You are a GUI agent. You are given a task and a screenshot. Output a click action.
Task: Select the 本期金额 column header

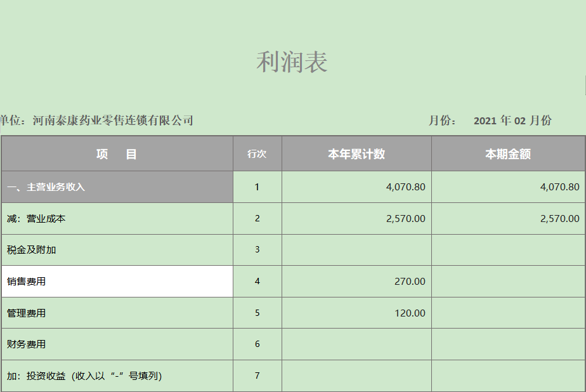(x=508, y=154)
